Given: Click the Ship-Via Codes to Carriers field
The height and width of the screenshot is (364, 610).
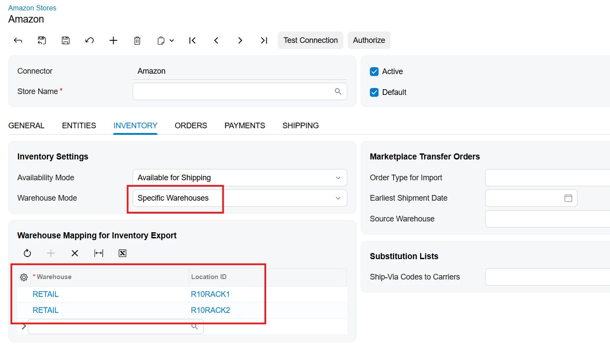Looking at the screenshot, I should tap(548, 277).
